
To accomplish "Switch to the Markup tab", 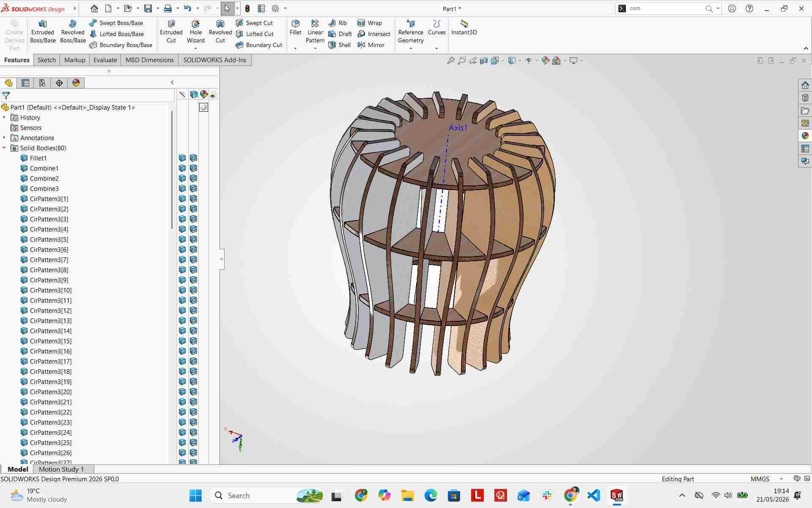I will click(74, 60).
